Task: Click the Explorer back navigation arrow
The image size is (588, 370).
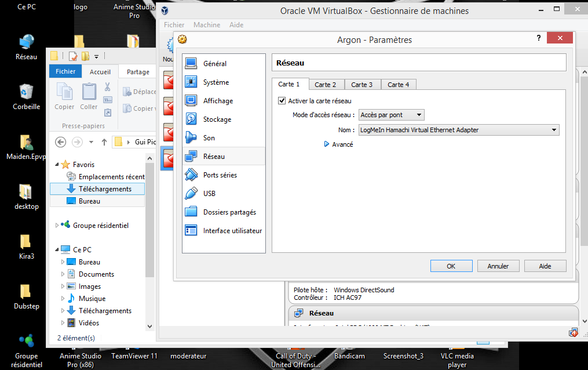Action: [60, 142]
